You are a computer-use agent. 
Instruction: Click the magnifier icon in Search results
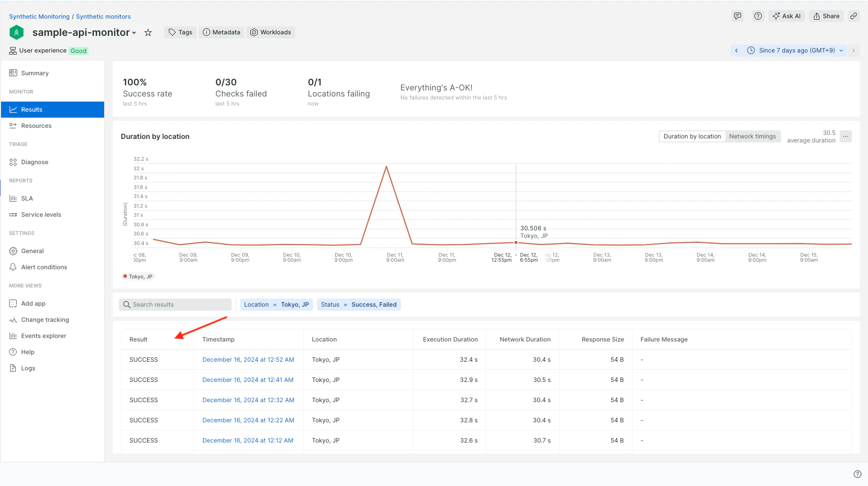(x=127, y=305)
